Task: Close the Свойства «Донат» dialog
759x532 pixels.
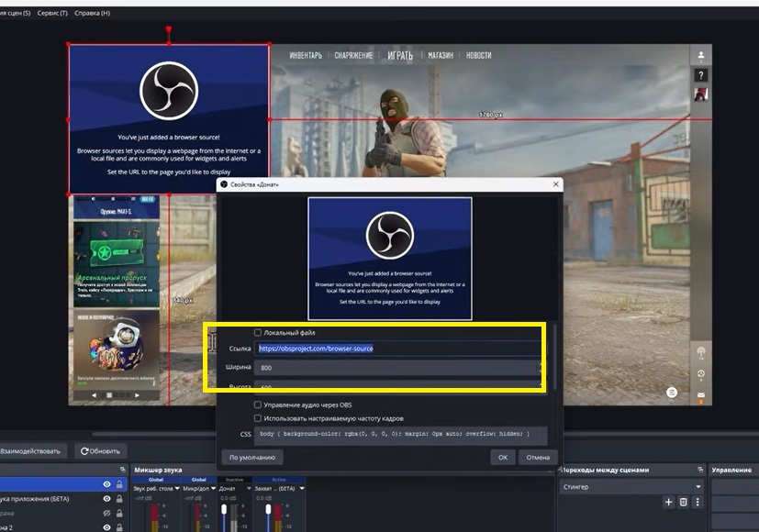Action: [555, 184]
